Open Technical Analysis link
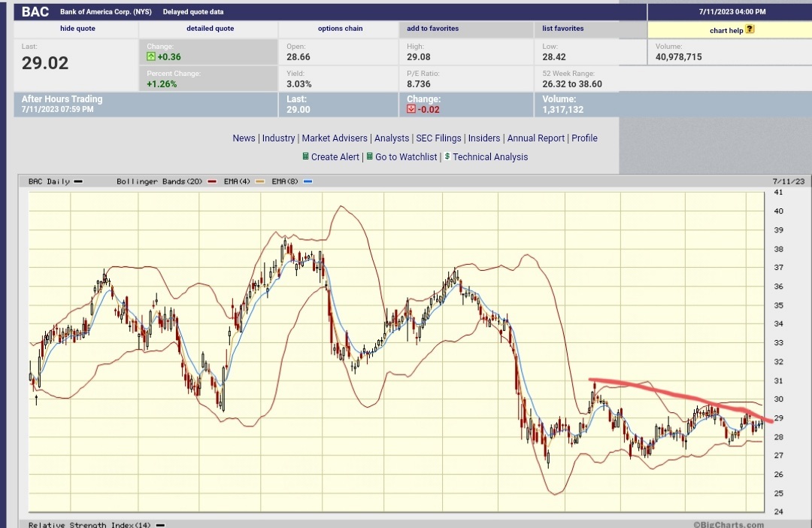Viewport: 812px width, 528px height. click(x=490, y=157)
